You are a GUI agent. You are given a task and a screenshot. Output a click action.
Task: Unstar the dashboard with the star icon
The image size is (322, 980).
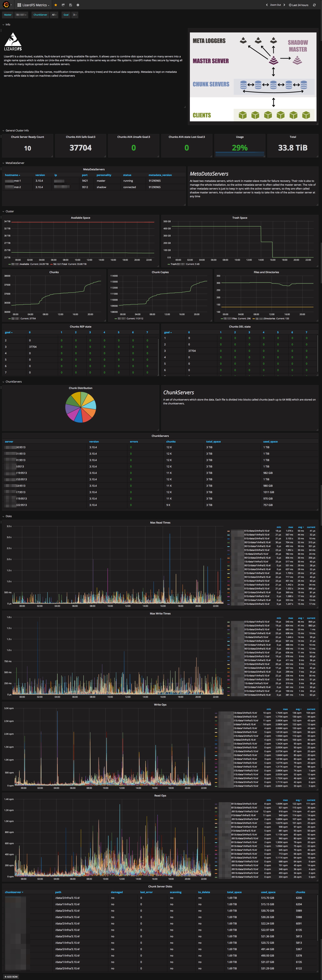[56, 5]
